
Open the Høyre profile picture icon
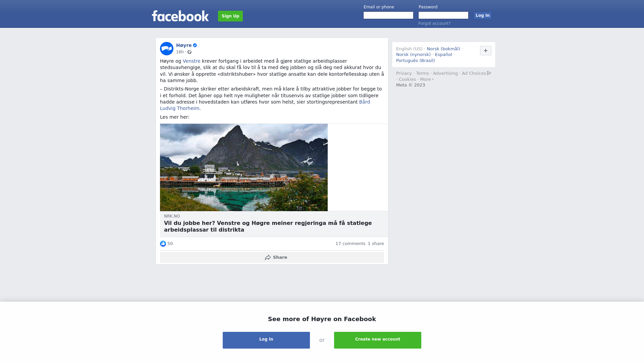pyautogui.click(x=167, y=49)
